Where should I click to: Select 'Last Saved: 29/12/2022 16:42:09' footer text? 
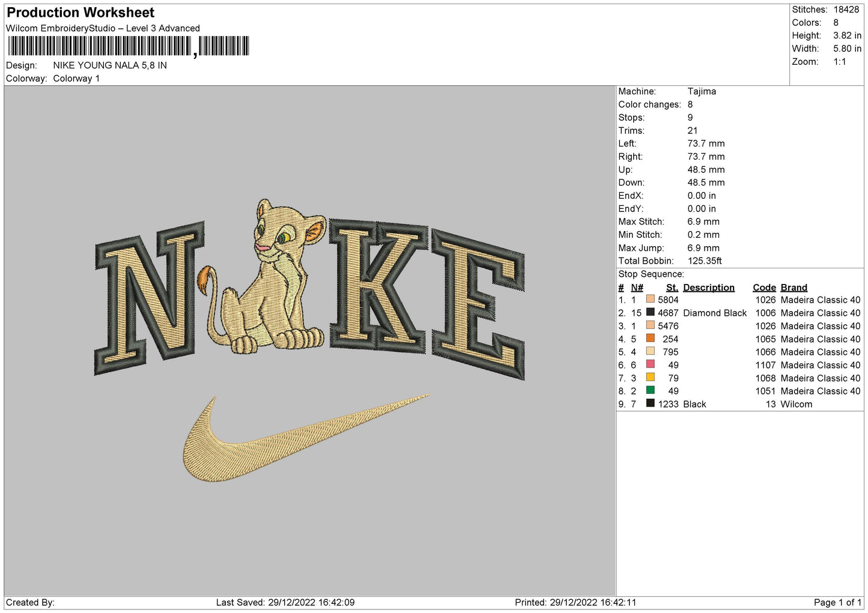[x=285, y=602]
